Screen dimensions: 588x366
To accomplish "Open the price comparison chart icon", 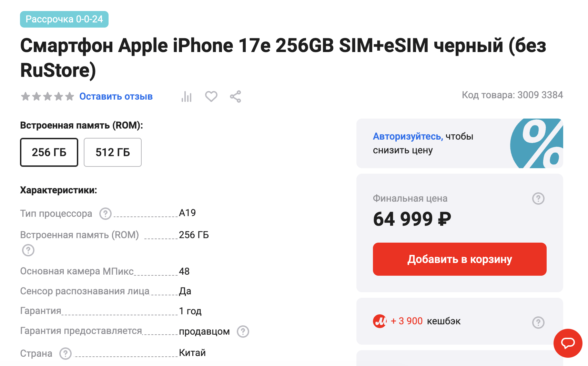I will (186, 96).
